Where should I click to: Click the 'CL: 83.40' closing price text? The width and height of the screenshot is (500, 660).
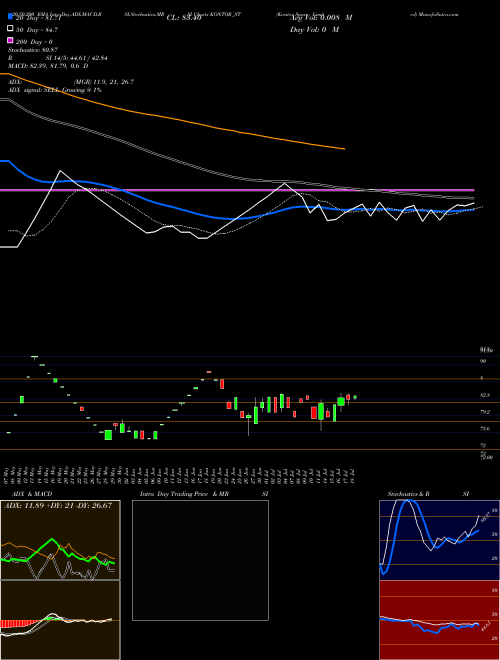pos(184,18)
